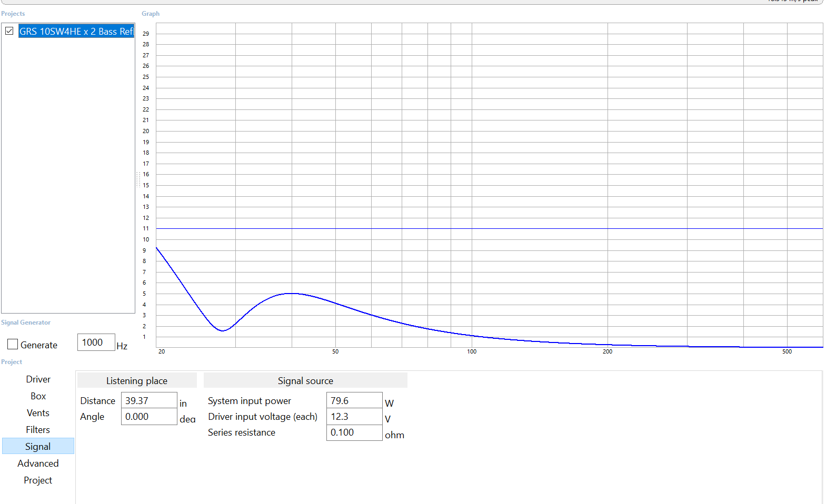826x504 pixels.
Task: Click the 20 Hz axis label
Action: pyautogui.click(x=162, y=351)
